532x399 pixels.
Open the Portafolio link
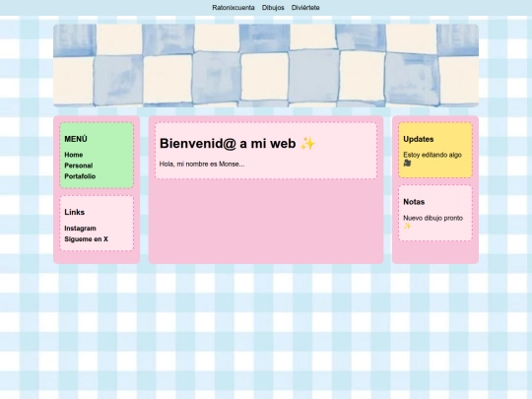coord(80,176)
